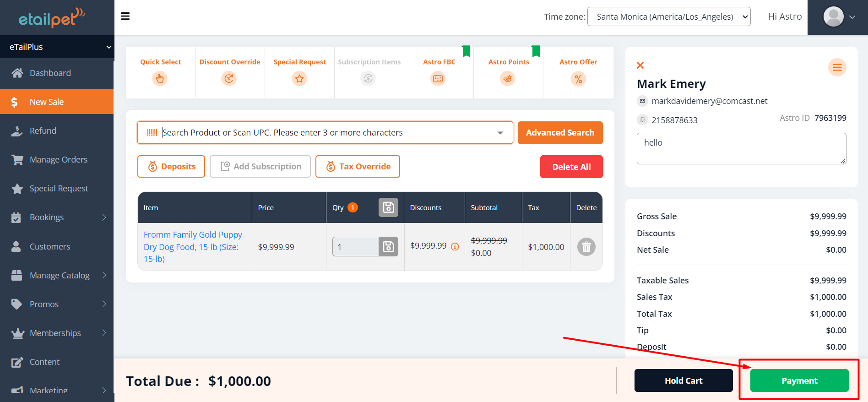The height and width of the screenshot is (402, 868).
Task: Open Astro Offer percent icon
Action: (x=578, y=79)
